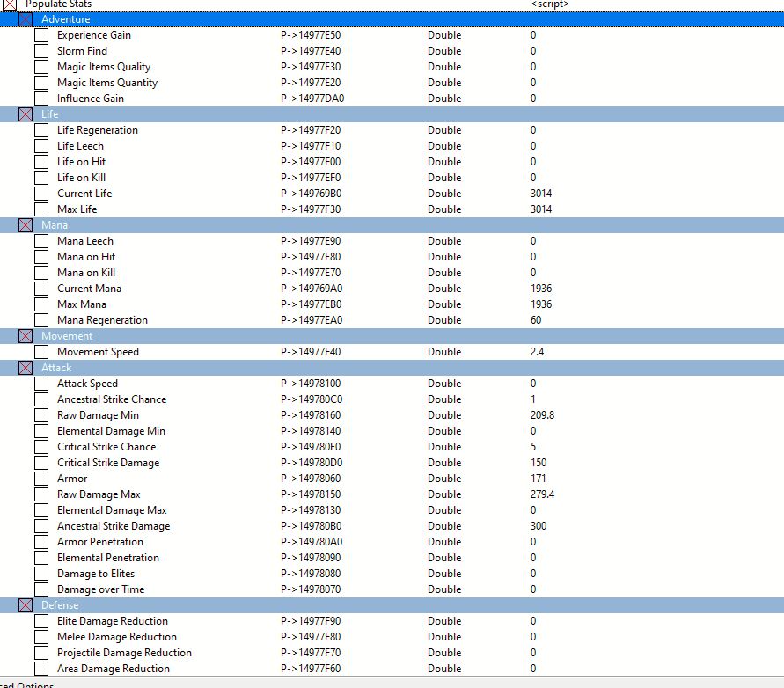Click the Mana Regeneration value 60
The height and width of the screenshot is (688, 784).
click(x=536, y=320)
